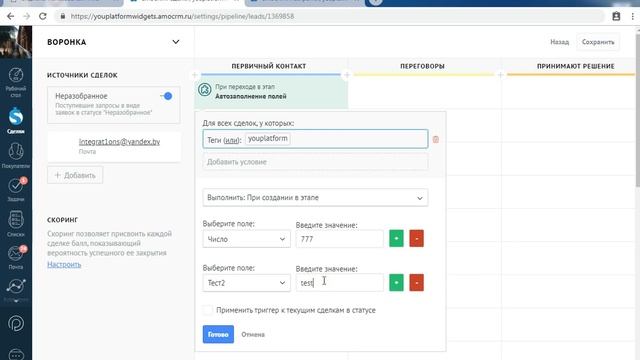Open the Настроить scoring link
The image size is (640, 360).
(64, 264)
